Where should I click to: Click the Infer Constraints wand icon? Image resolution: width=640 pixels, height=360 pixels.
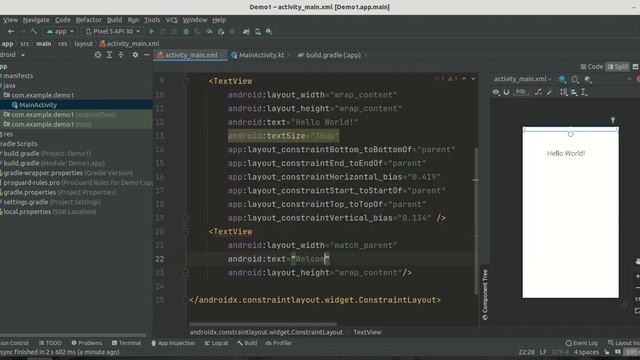(549, 92)
